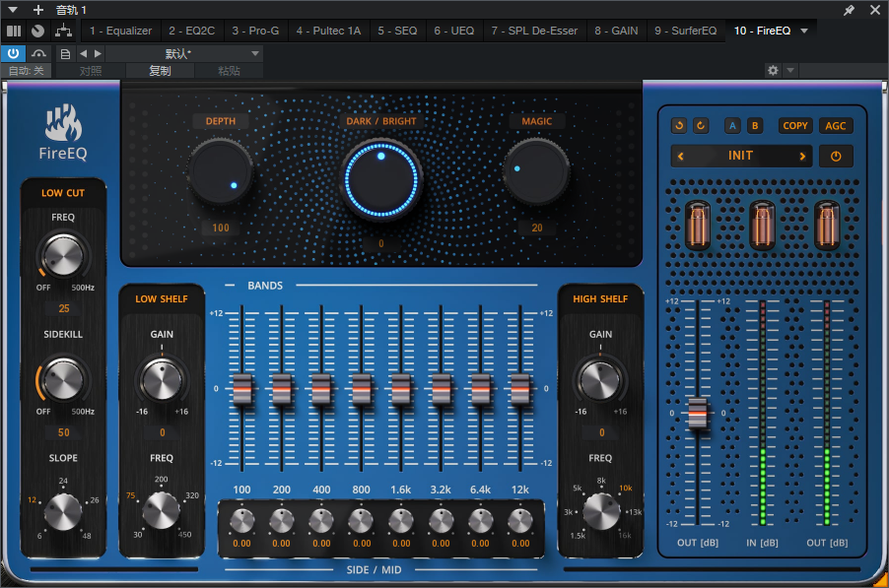Click the DEPTH value field 100
This screenshot has height=588, width=889.
(221, 228)
